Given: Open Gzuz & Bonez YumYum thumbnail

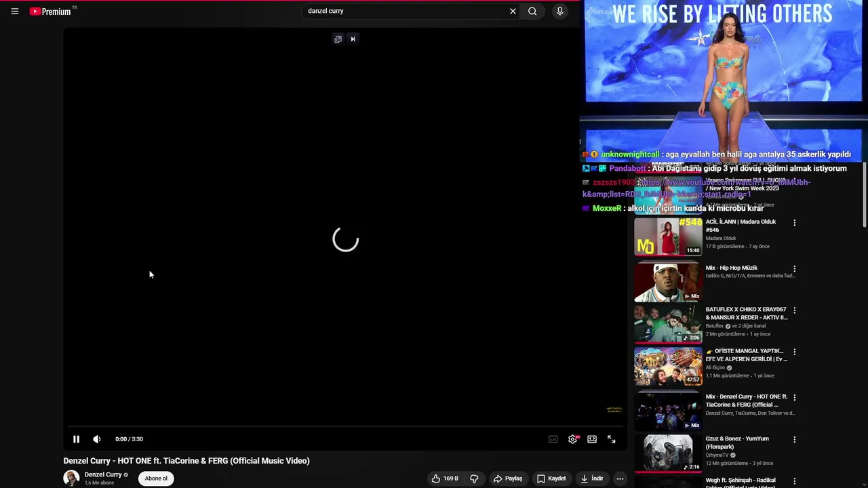Looking at the screenshot, I should point(668,453).
